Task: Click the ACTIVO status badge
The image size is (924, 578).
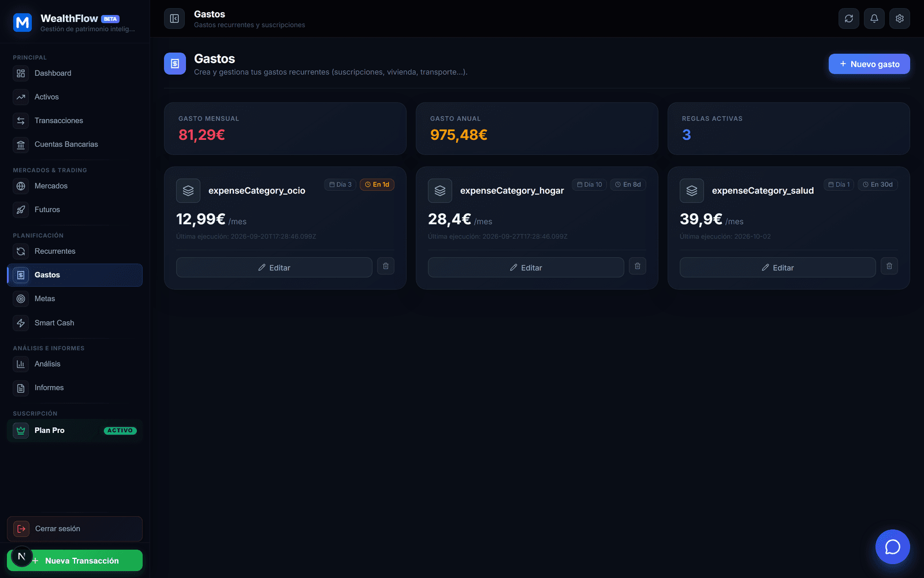Action: click(120, 431)
